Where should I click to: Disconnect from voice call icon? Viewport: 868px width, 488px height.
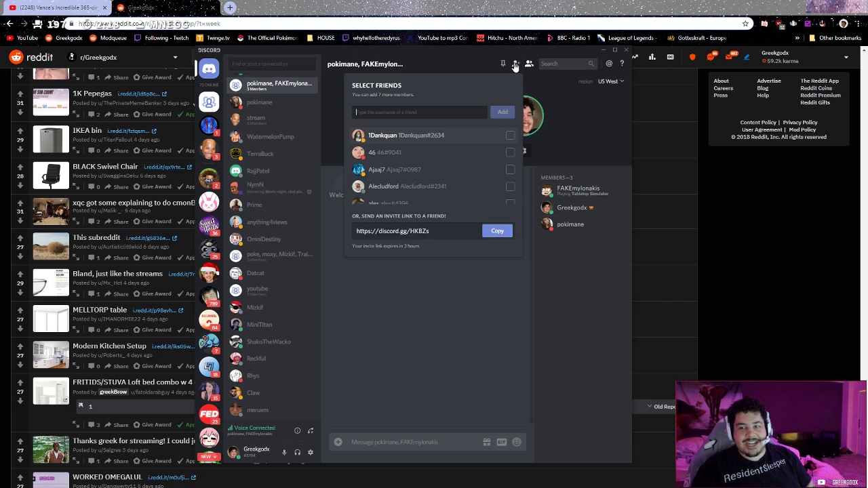(x=311, y=430)
